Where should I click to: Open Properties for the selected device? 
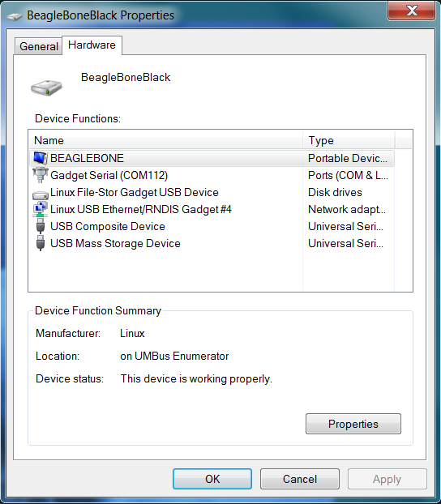[353, 424]
